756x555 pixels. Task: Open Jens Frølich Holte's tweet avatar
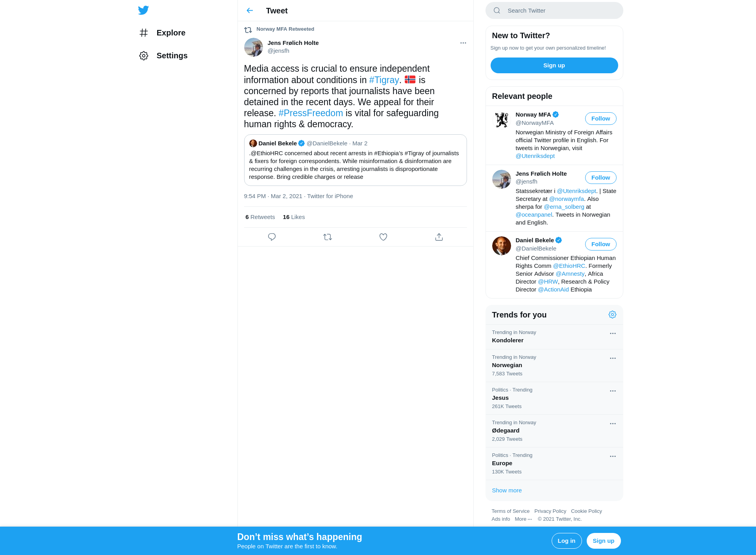tap(254, 47)
